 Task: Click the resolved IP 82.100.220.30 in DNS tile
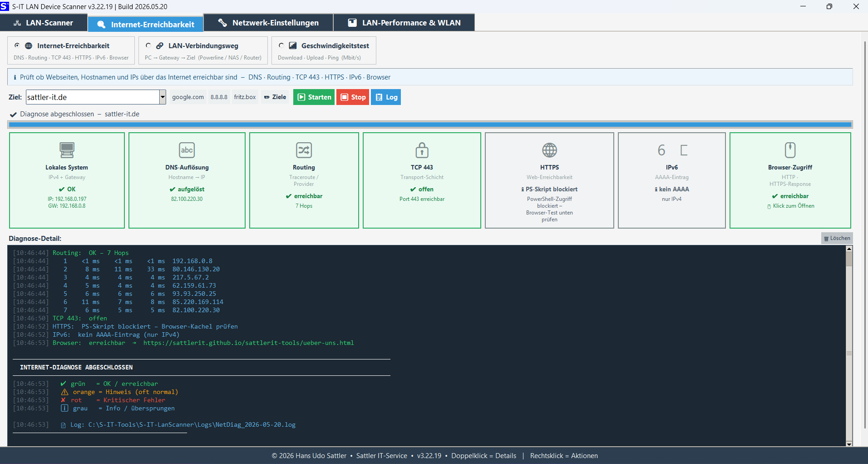coord(187,199)
